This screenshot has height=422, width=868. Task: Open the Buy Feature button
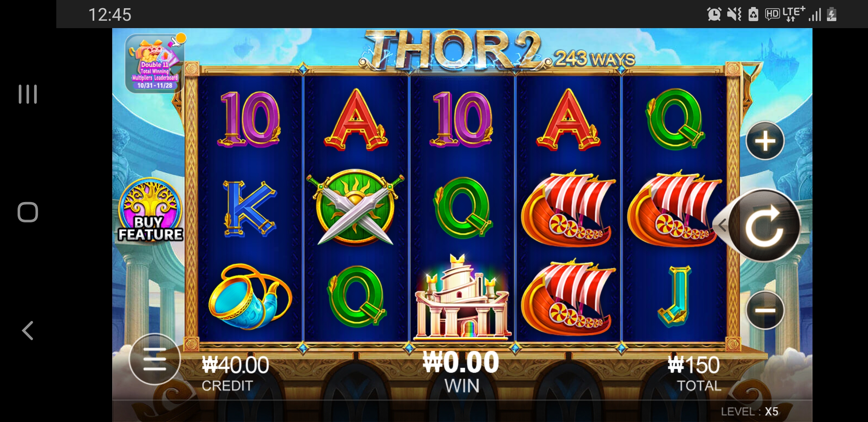[x=151, y=211]
